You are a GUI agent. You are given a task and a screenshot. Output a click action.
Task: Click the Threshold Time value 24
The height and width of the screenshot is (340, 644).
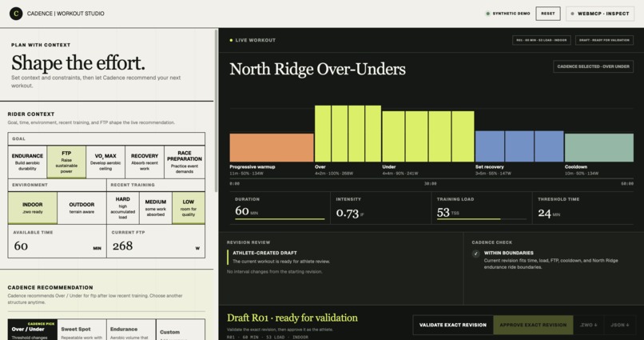pyautogui.click(x=544, y=213)
